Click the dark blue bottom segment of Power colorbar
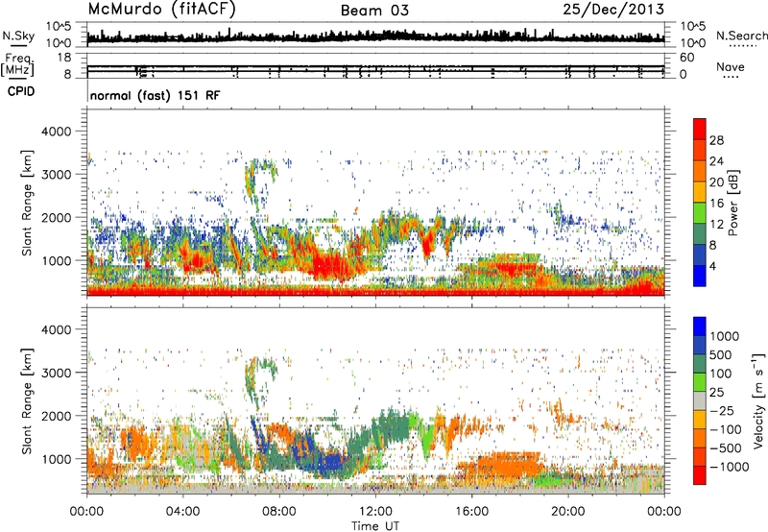The width and height of the screenshot is (768, 532). pos(700,276)
